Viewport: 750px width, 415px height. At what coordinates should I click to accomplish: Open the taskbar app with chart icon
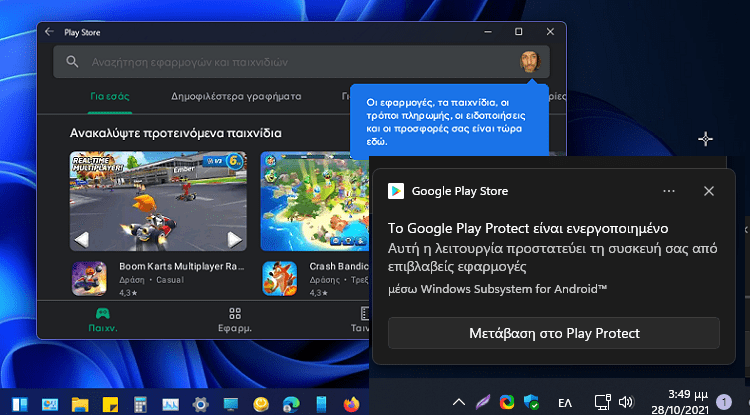170,404
